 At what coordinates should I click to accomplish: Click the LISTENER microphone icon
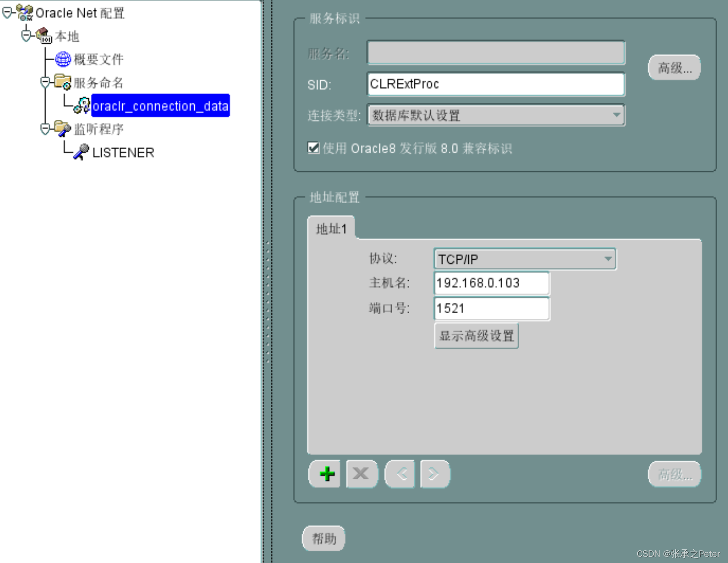(81, 152)
